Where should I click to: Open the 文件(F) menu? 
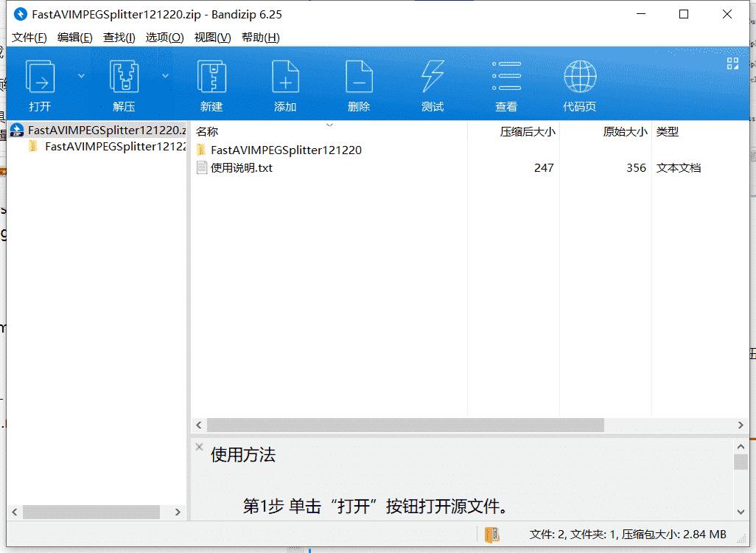[x=29, y=38]
